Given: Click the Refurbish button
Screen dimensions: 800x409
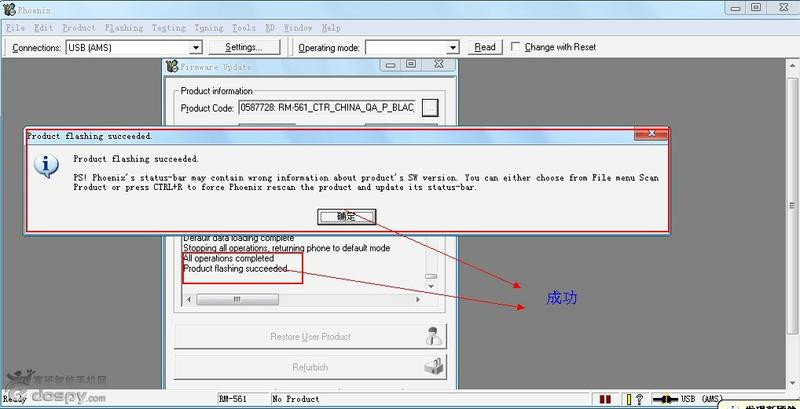Looking at the screenshot, I should click(310, 367).
